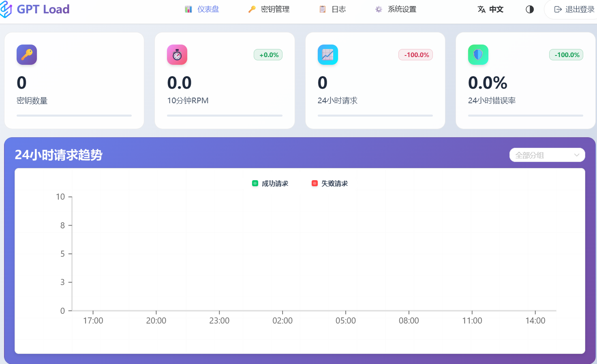This screenshot has height=364, width=597.
Task: Open 系统设置 system settings
Action: 396,9
